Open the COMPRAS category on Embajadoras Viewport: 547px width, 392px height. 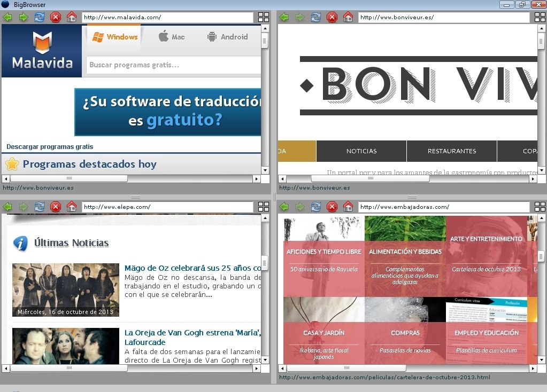[x=405, y=333]
